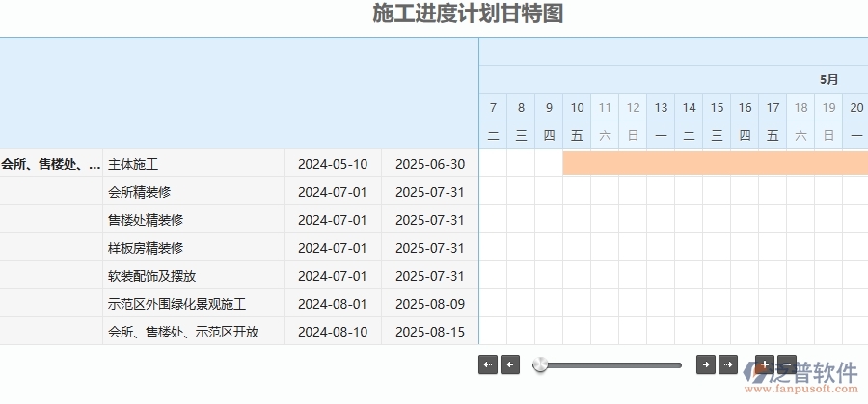This screenshot has height=404, width=868.
Task: Click day 15 in the date header
Action: pos(717,107)
